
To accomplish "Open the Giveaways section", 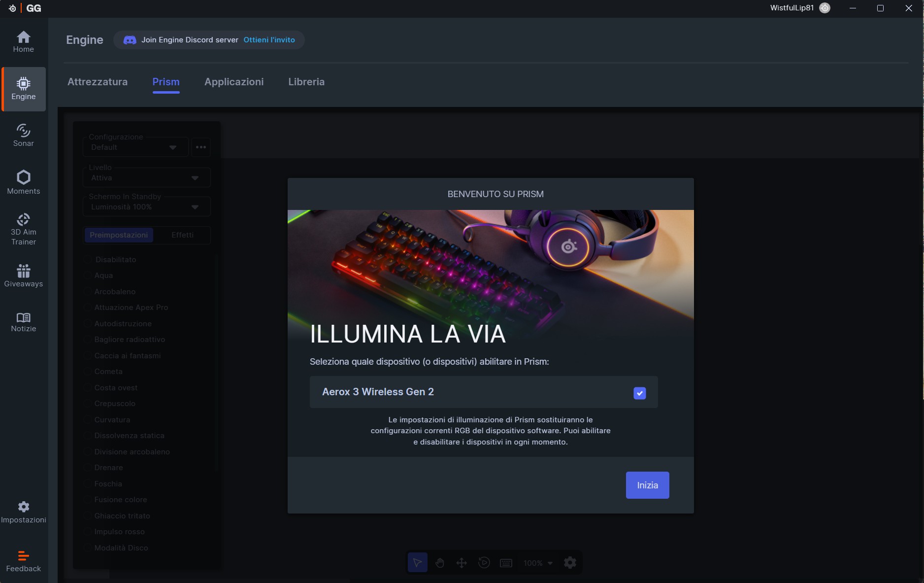I will [23, 276].
